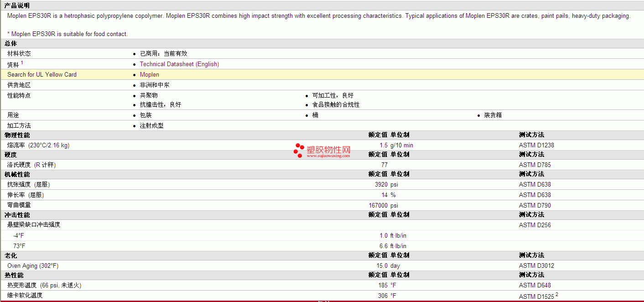This screenshot has height=302, width=644.
Task: Click the value 已商用：当前有效
Action: click(164, 54)
